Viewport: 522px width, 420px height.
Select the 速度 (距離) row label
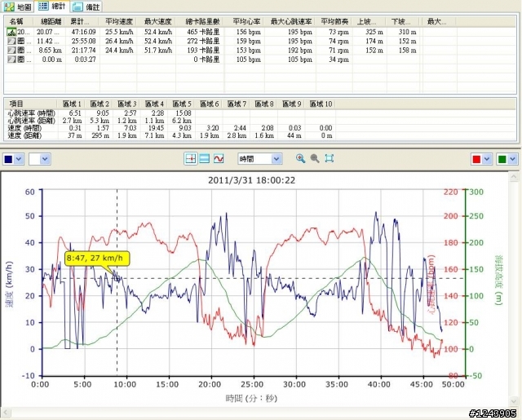24,135
